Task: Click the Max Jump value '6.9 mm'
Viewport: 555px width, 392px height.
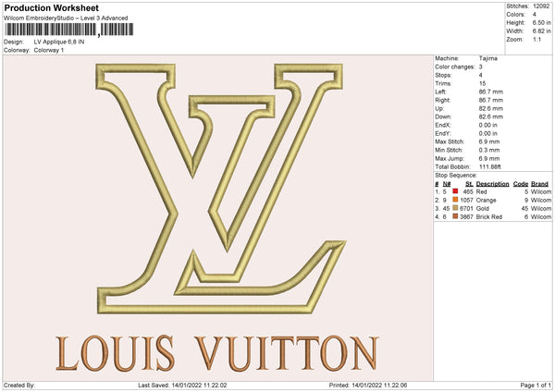Action: click(x=489, y=158)
